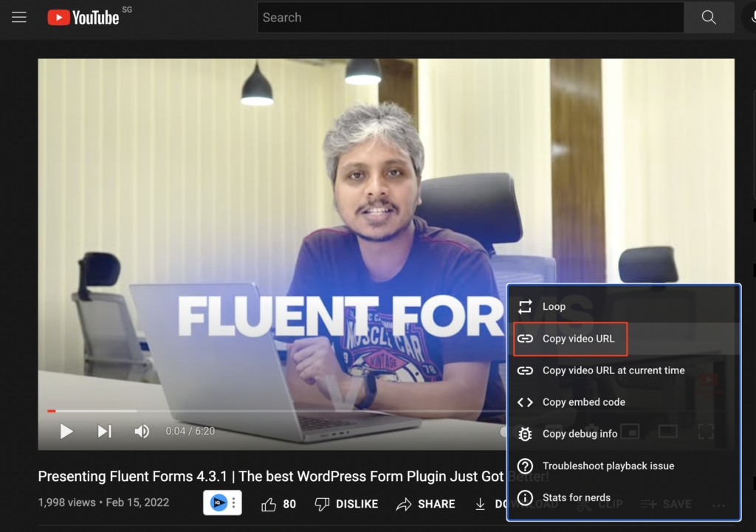Choose Copy debug info
Viewport: 756px width, 532px height.
[624, 434]
